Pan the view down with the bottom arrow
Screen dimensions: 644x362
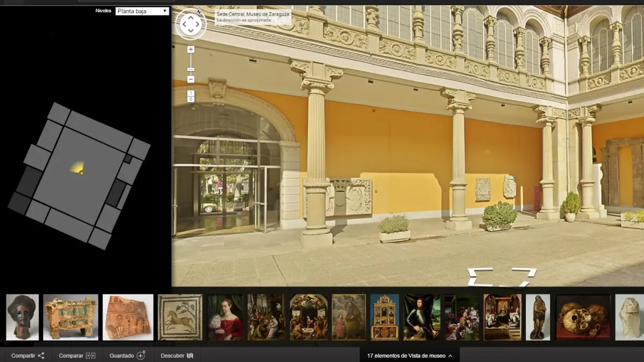click(x=191, y=31)
